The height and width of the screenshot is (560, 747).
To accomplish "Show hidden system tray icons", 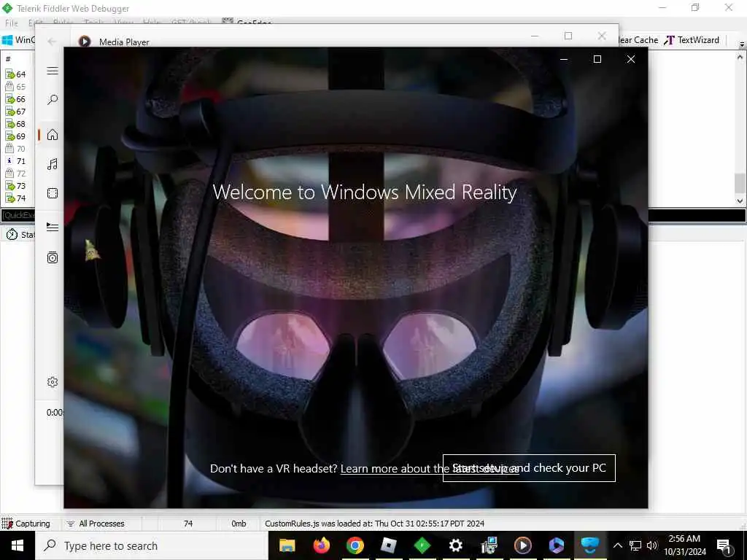I will point(617,545).
